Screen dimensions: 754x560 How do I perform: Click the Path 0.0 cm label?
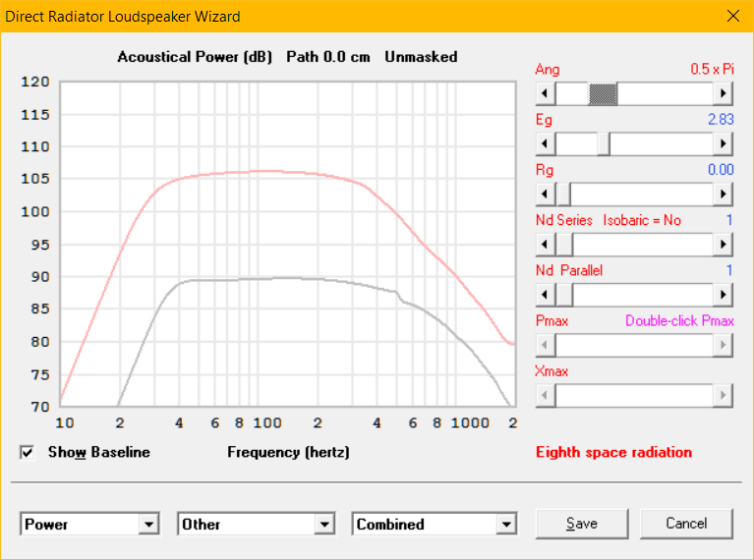(328, 57)
